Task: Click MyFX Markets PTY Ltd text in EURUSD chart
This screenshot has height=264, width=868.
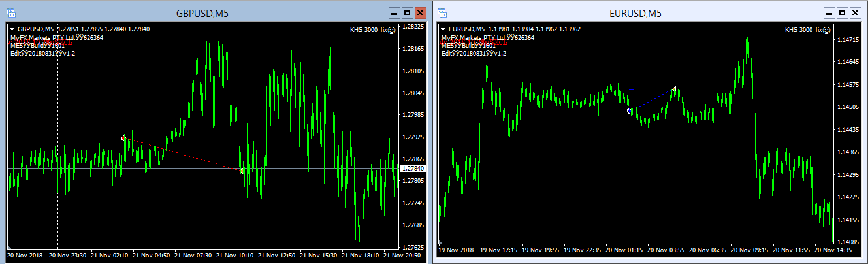Action: [474, 38]
